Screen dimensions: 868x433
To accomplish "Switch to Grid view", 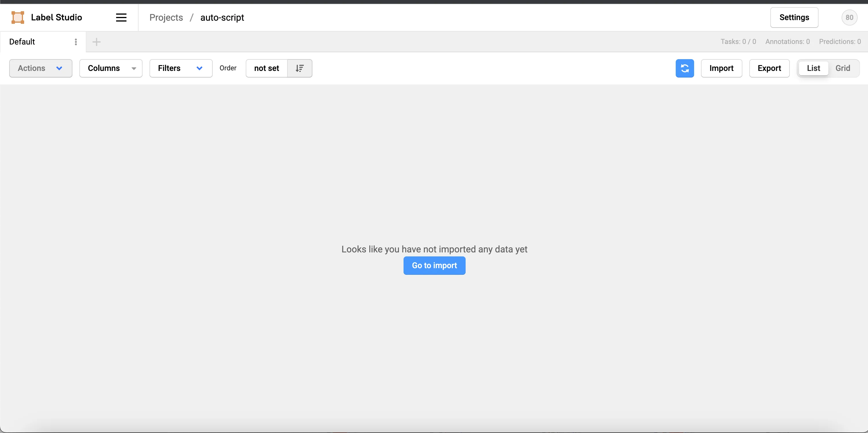I will click(x=842, y=68).
